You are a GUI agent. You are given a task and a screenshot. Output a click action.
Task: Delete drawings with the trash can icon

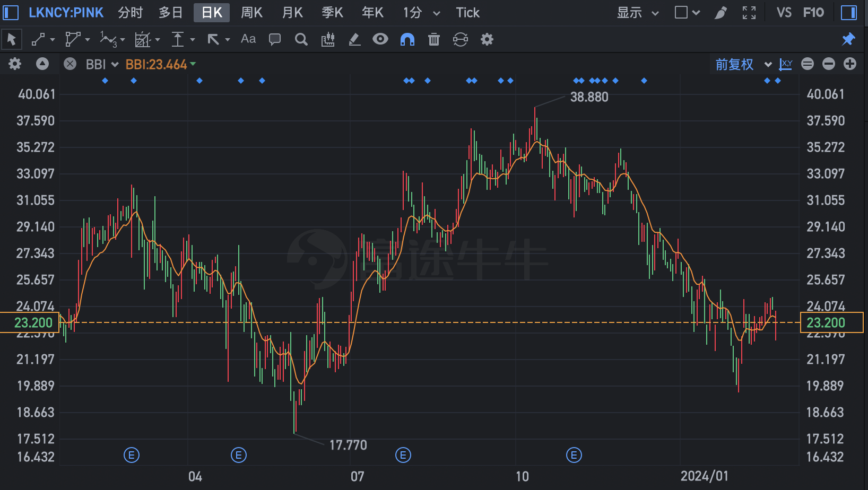pos(434,39)
